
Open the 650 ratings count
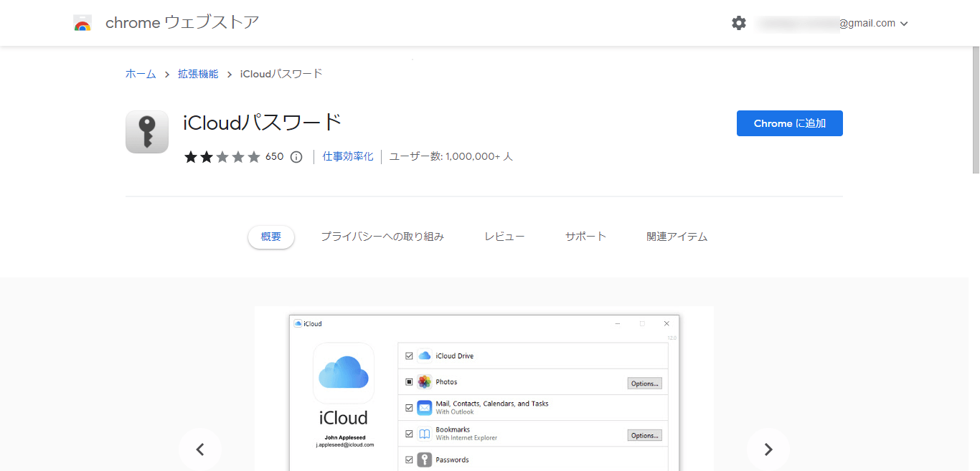click(275, 157)
